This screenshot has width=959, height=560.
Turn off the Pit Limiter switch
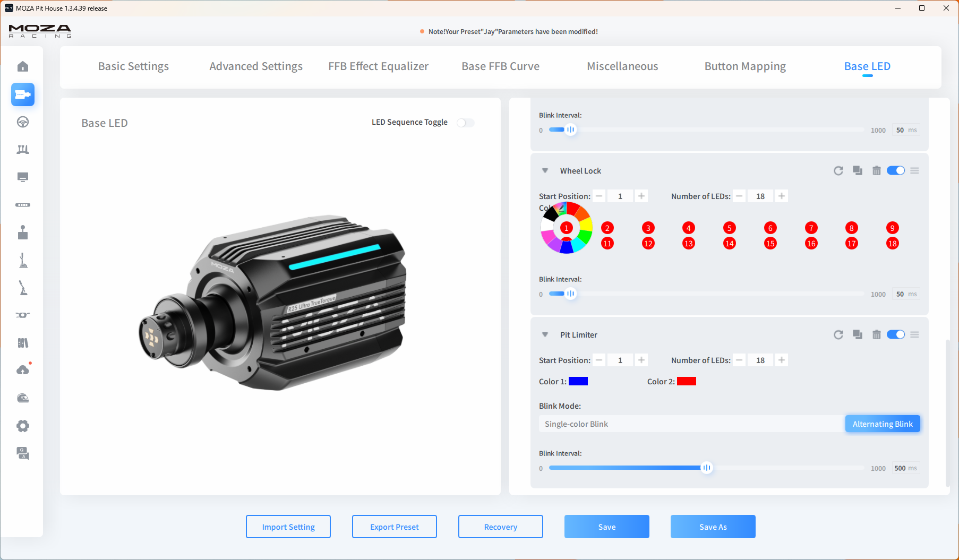click(896, 335)
